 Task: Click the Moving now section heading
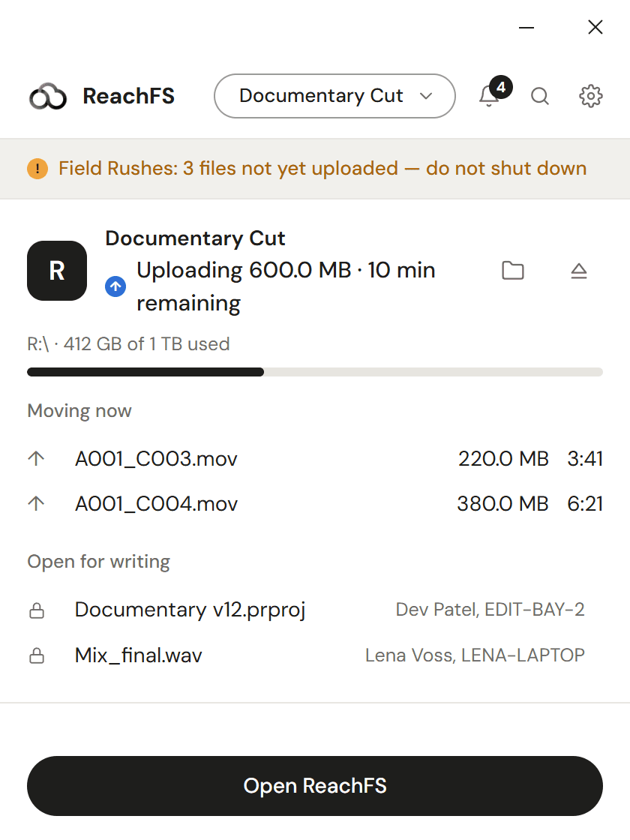click(x=79, y=411)
